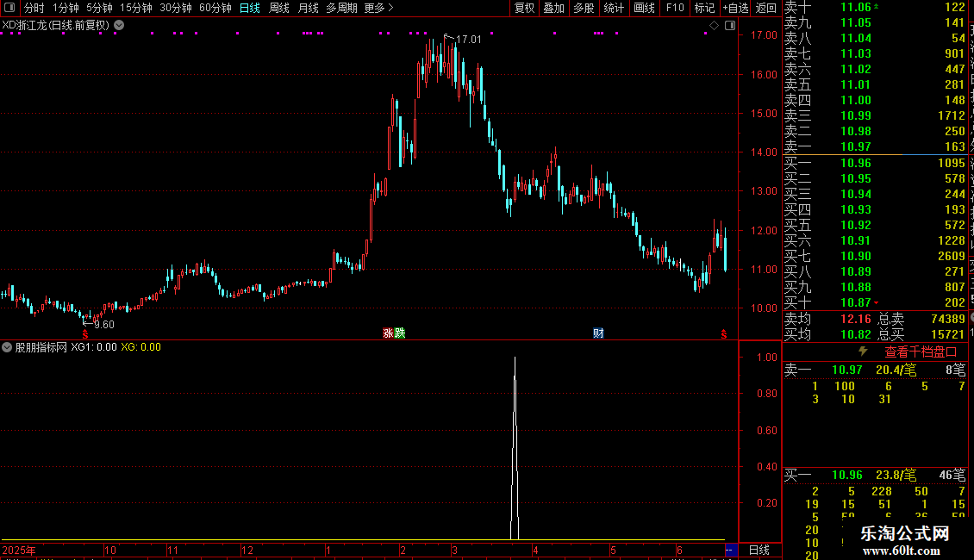Open the 多周期 multi-period view

[341, 8]
